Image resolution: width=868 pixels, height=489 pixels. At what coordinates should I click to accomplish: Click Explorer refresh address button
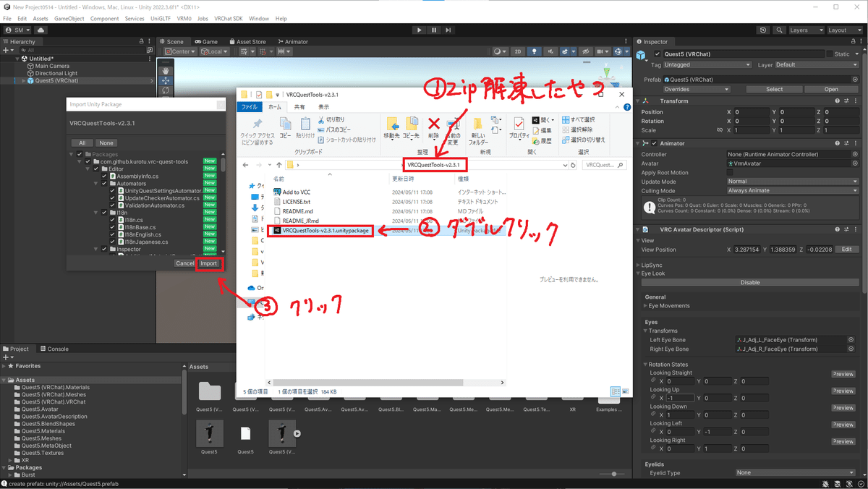pos(574,165)
